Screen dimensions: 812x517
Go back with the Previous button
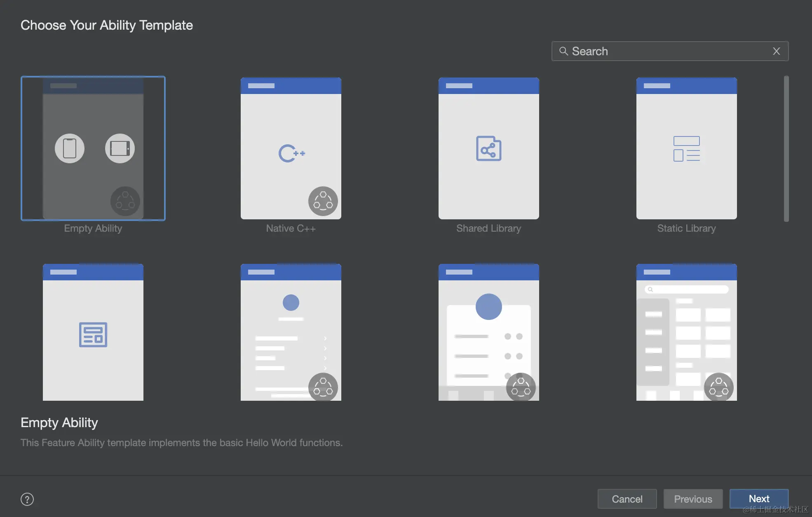(x=693, y=499)
